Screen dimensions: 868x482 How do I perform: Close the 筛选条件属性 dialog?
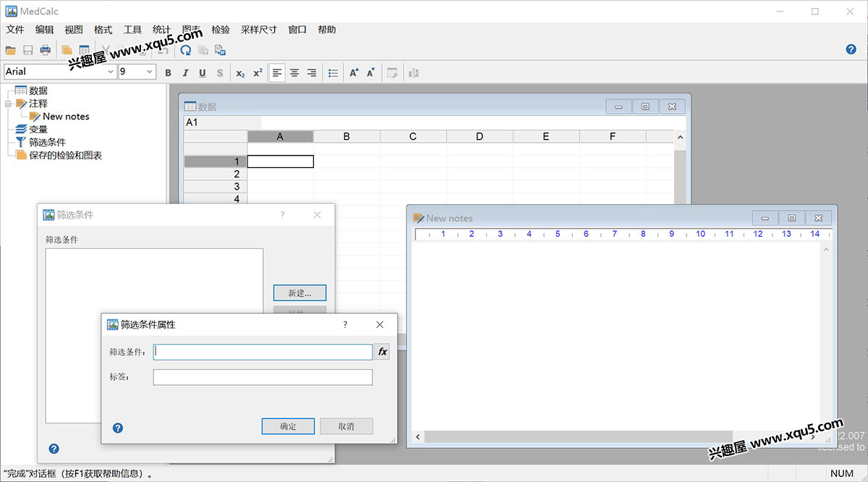tap(380, 324)
